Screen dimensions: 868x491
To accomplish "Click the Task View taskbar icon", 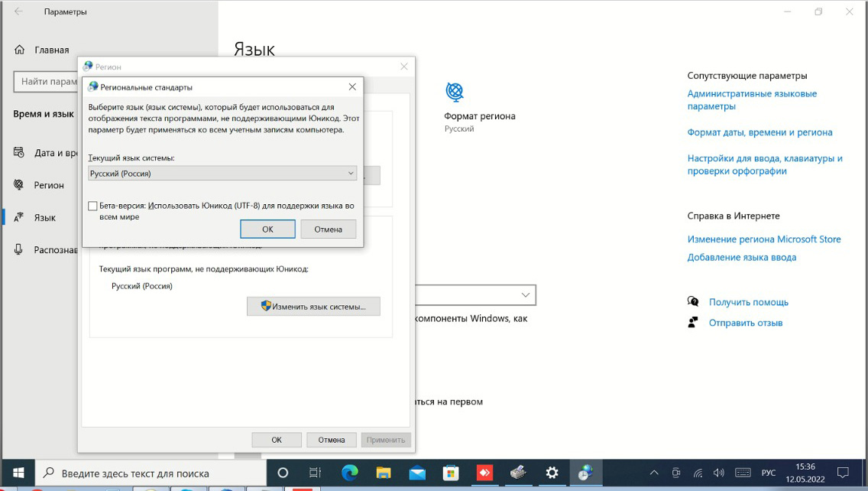I will click(x=315, y=473).
